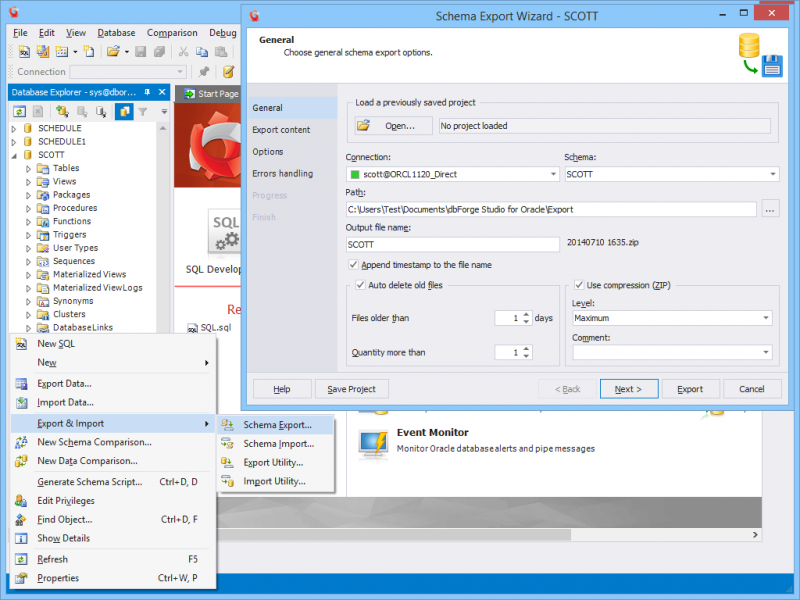Click the Save Project button
This screenshot has height=600, width=800.
pyautogui.click(x=351, y=389)
